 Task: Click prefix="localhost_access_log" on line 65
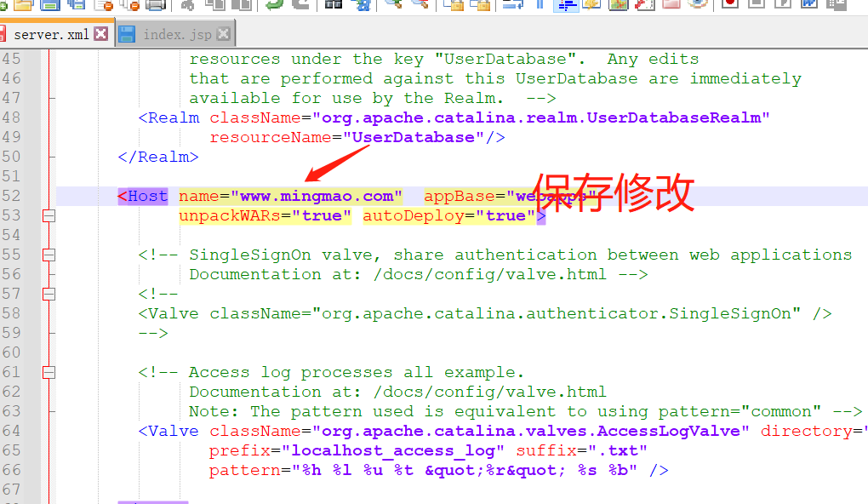tap(357, 451)
